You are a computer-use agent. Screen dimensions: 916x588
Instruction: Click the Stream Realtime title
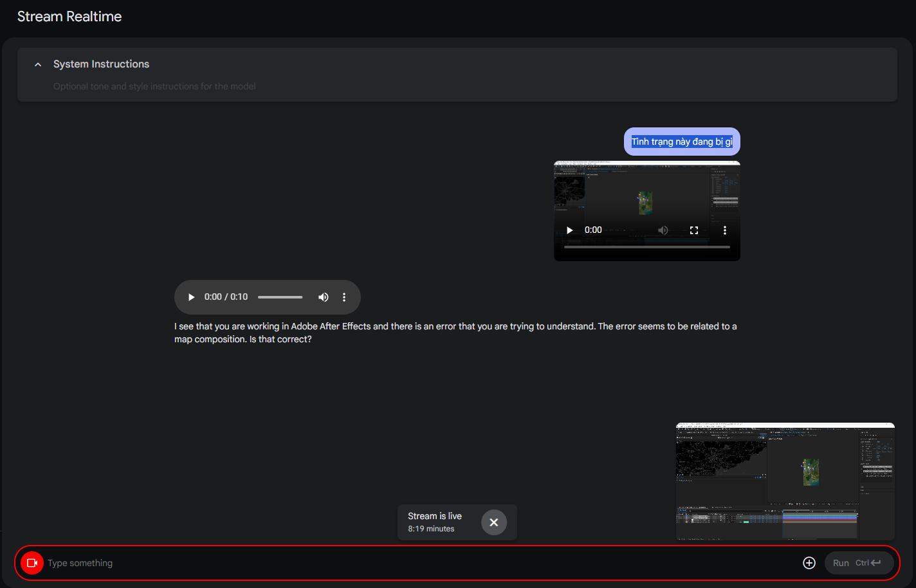(x=69, y=17)
